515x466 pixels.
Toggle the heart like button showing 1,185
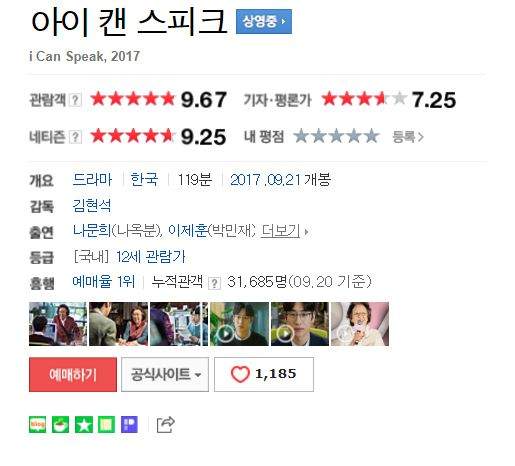coord(264,374)
